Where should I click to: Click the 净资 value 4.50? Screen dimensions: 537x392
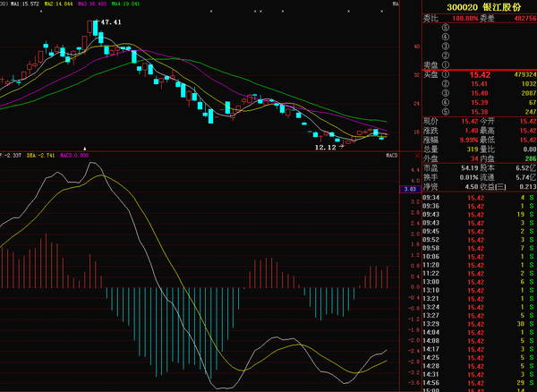pyautogui.click(x=472, y=187)
